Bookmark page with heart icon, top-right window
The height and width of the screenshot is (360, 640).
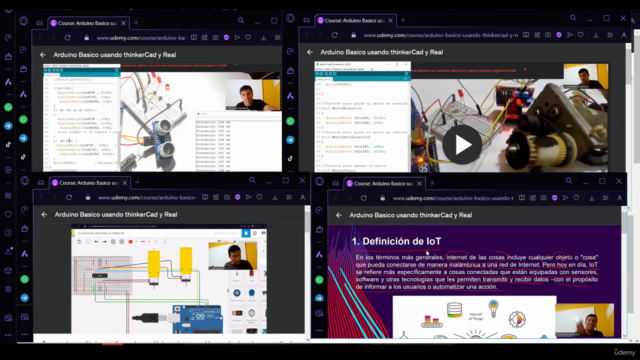(x=580, y=35)
